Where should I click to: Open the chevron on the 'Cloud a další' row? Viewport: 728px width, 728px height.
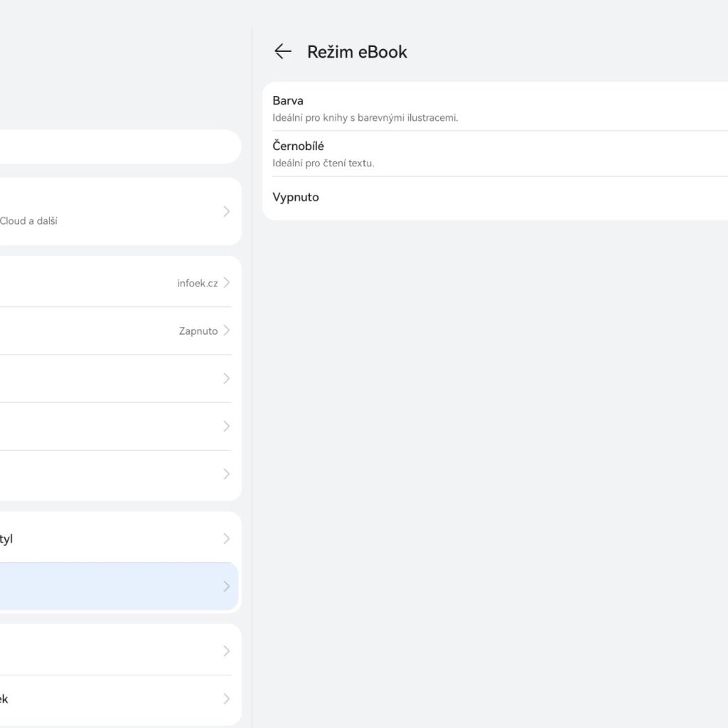(226, 211)
